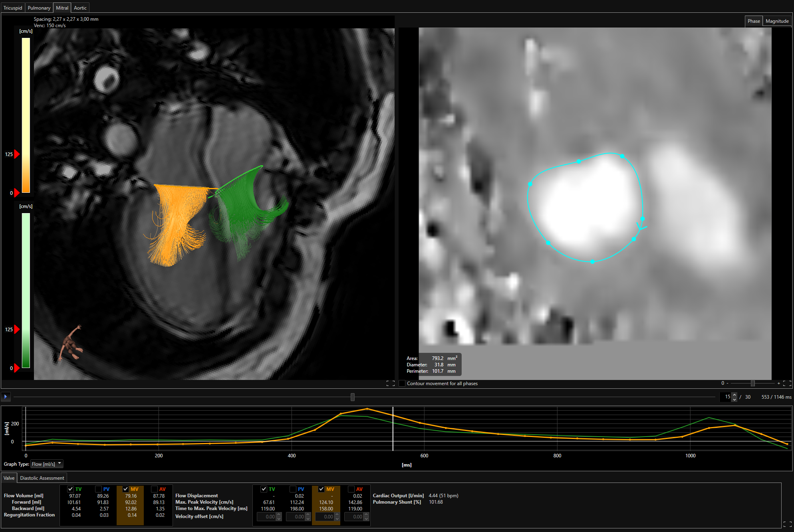Check the PV box in the peak velocity table
The height and width of the screenshot is (532, 794).
[293, 489]
